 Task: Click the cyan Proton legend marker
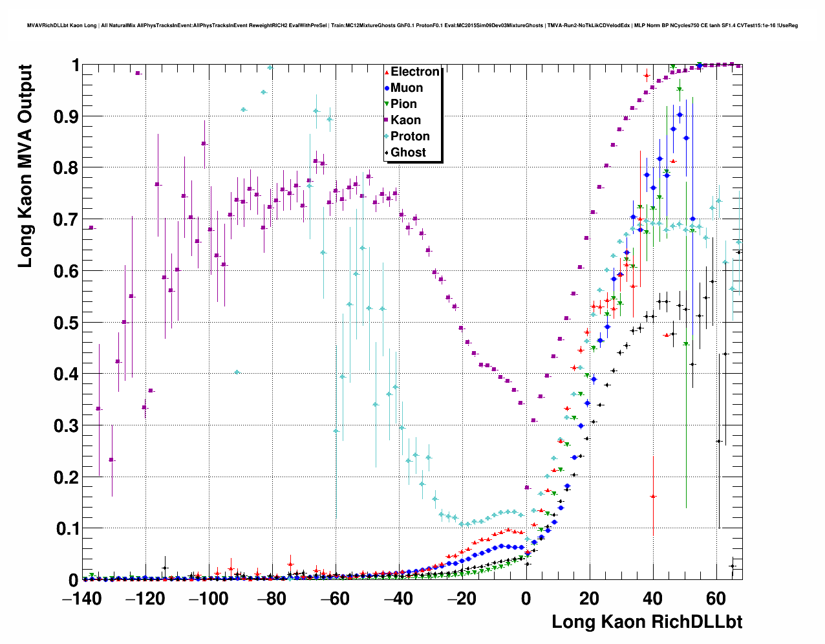tap(387, 136)
